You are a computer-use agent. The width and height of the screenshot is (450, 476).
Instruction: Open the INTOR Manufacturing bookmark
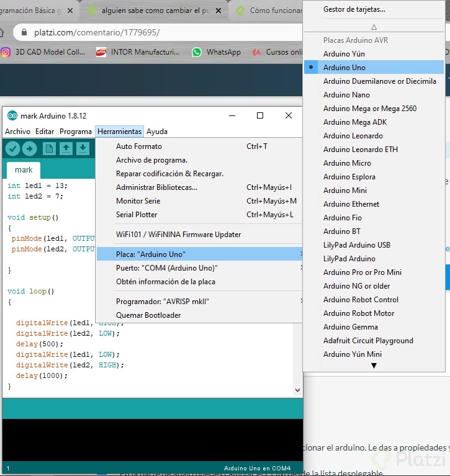click(x=138, y=52)
